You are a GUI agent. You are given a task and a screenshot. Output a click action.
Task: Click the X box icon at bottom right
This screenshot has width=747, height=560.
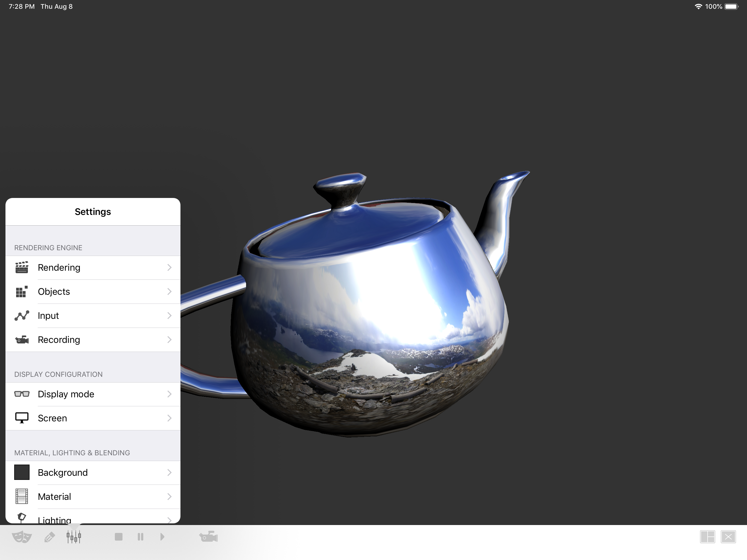[728, 537]
